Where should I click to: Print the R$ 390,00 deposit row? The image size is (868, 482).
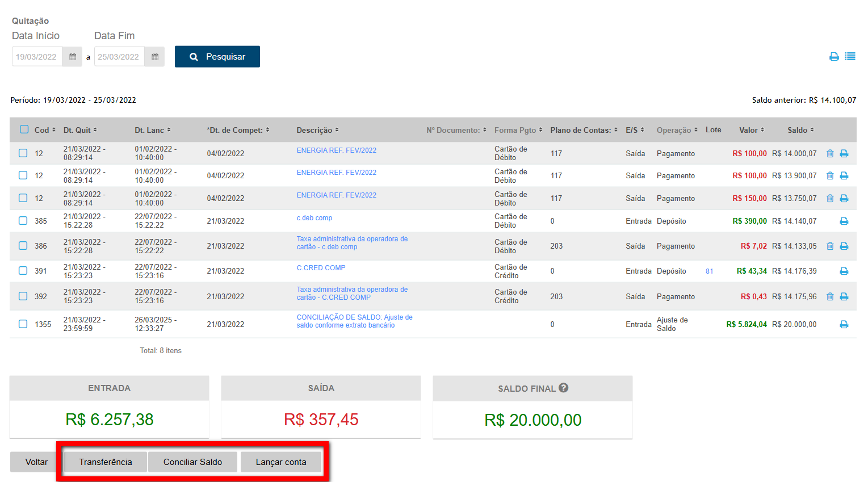[844, 221]
